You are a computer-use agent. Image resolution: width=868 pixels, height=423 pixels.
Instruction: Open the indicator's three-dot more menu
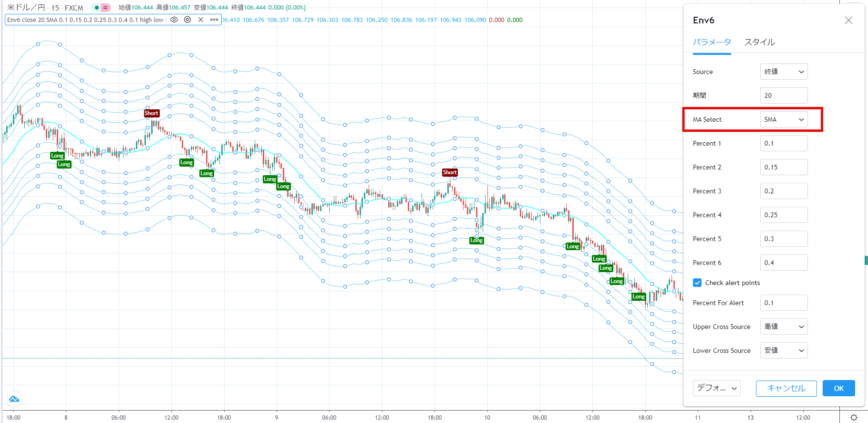tap(214, 20)
